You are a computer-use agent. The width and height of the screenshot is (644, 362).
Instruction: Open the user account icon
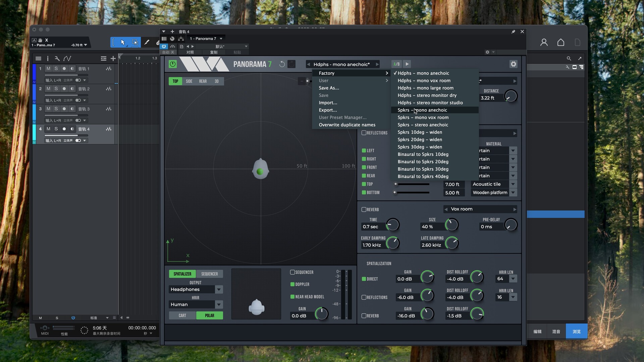point(544,42)
